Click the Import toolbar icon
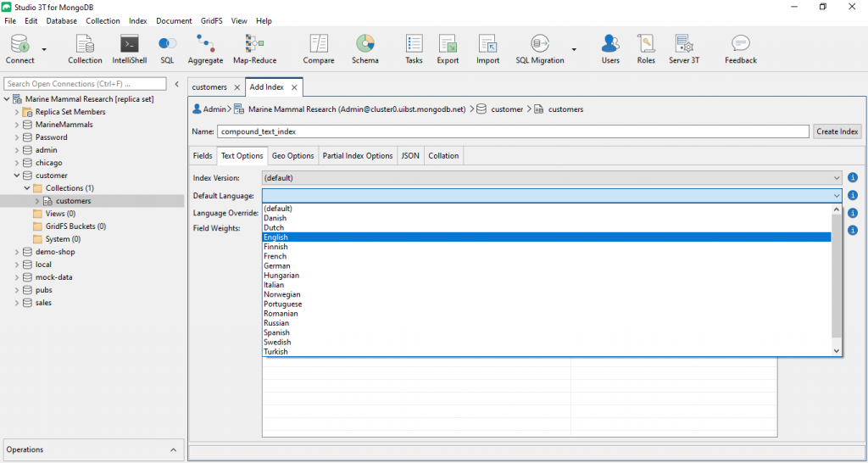Image resolution: width=868 pixels, height=463 pixels. tap(487, 49)
